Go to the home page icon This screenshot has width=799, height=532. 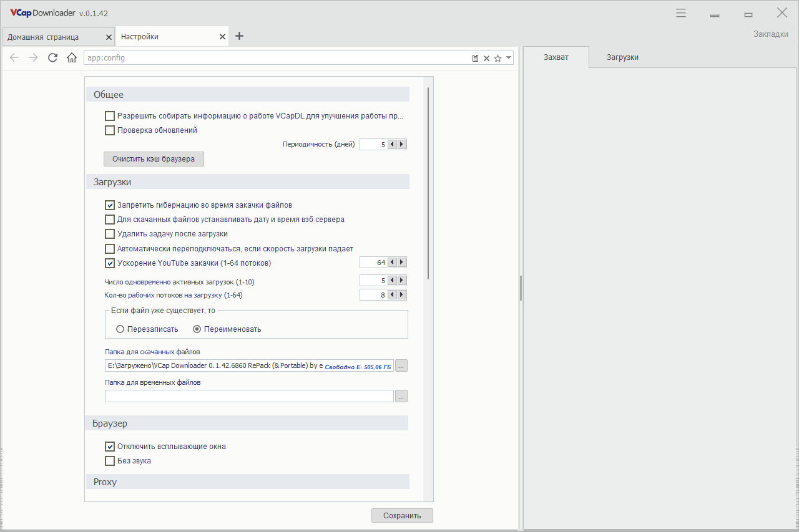pyautogui.click(x=72, y=58)
